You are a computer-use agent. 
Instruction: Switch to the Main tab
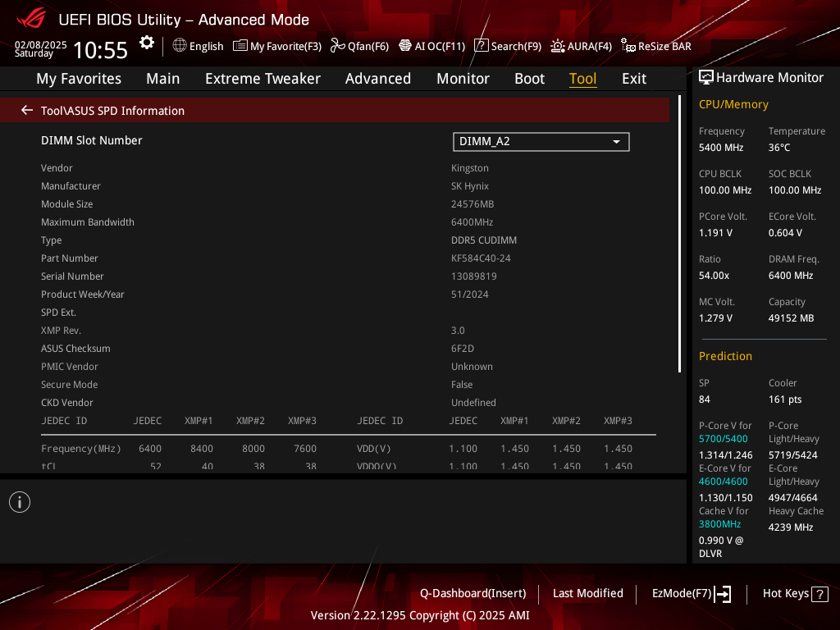coord(163,78)
